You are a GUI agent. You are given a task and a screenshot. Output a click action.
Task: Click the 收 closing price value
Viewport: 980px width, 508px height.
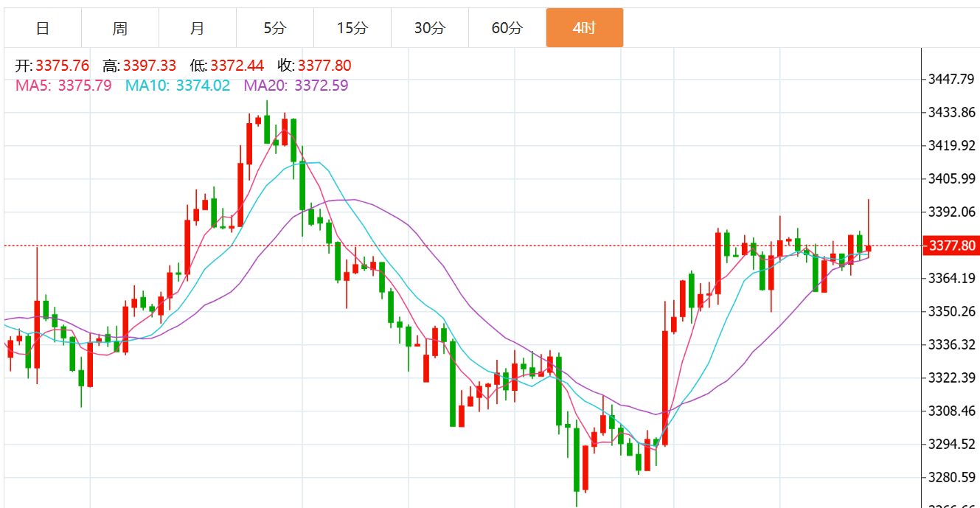(x=324, y=66)
